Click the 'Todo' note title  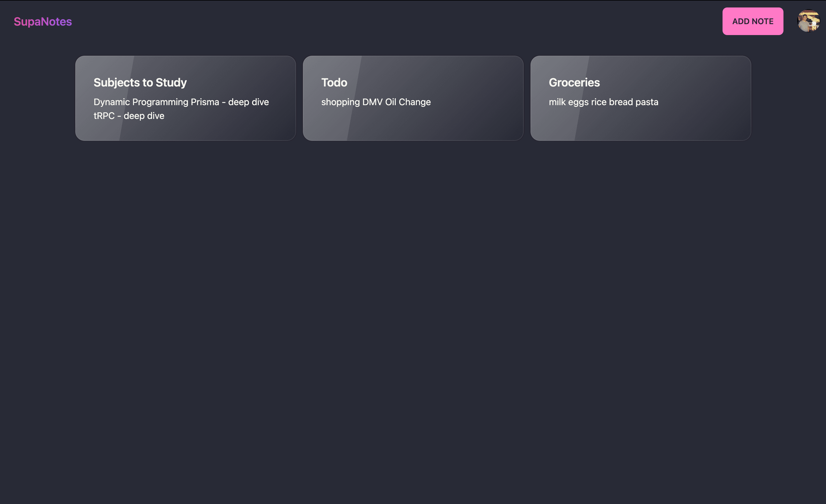(x=334, y=82)
